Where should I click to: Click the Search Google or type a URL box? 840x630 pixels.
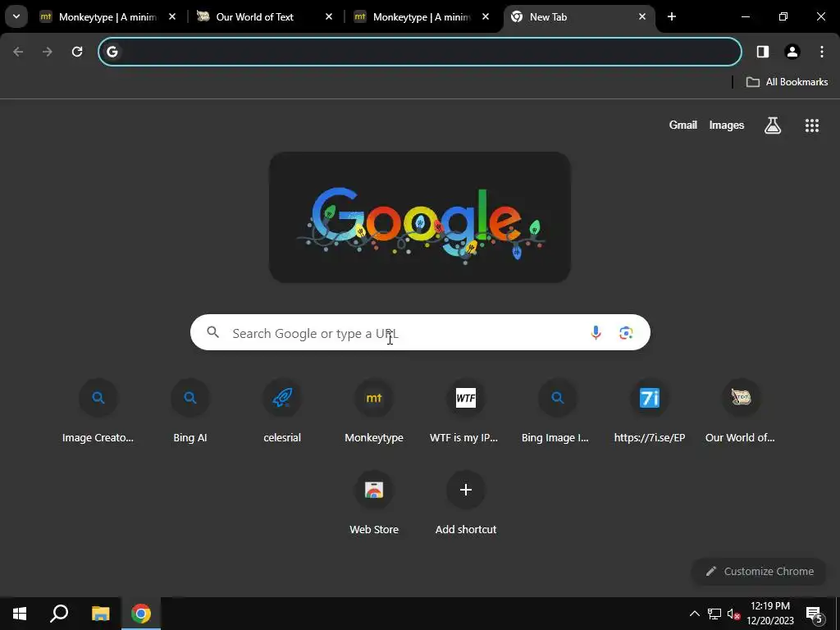[420, 333]
